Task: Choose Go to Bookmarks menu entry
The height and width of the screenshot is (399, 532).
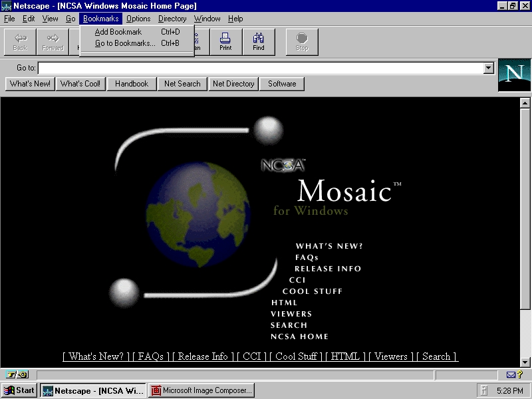Action: [x=137, y=43]
